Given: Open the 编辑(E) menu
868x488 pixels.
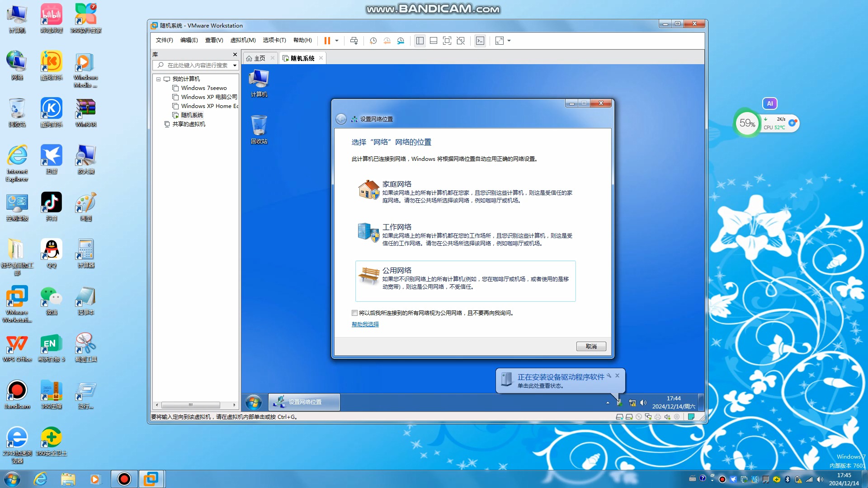Looking at the screenshot, I should (x=189, y=40).
